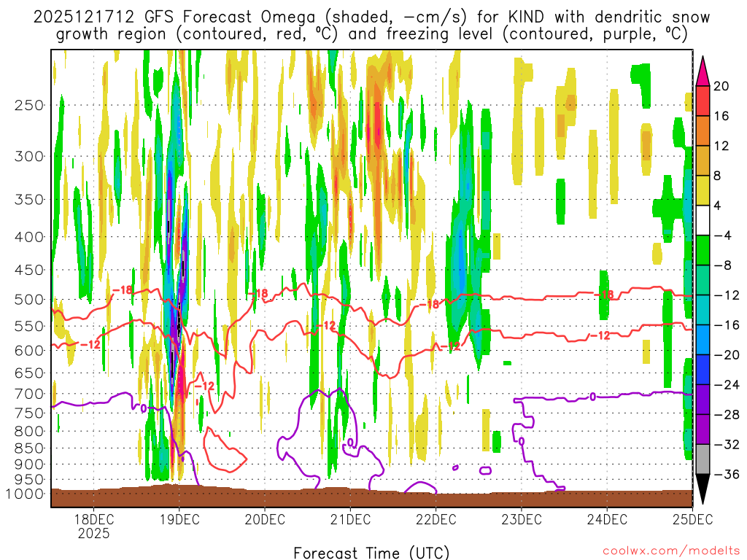Select the 19DEC date label
This screenshot has height=560, width=747.
[179, 519]
